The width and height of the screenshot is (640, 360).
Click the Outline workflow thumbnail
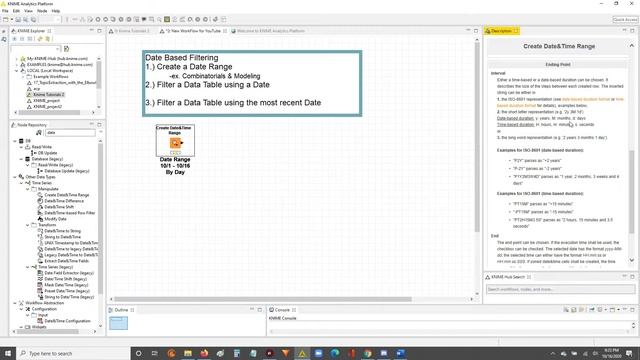[x=118, y=323]
